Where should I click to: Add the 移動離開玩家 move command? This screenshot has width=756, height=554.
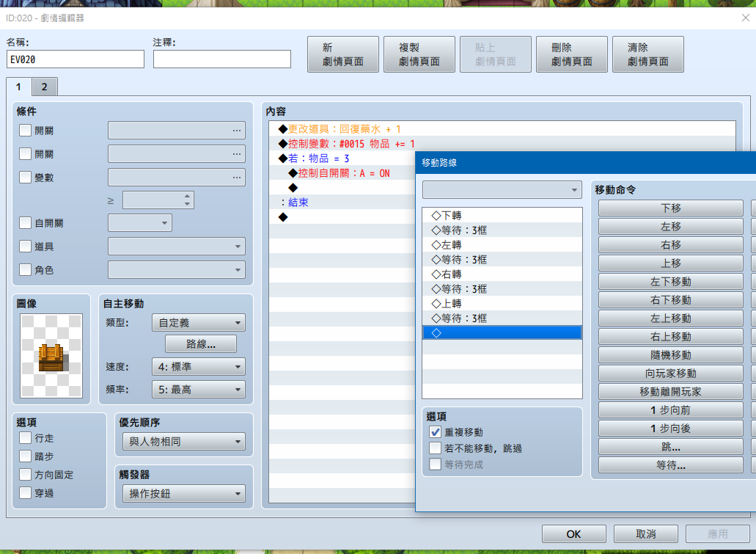(671, 391)
